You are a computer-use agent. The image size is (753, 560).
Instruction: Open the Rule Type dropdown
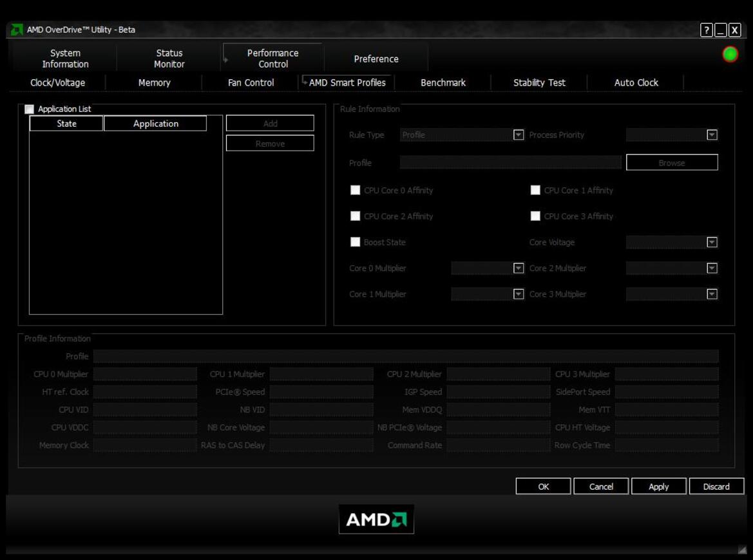[518, 135]
